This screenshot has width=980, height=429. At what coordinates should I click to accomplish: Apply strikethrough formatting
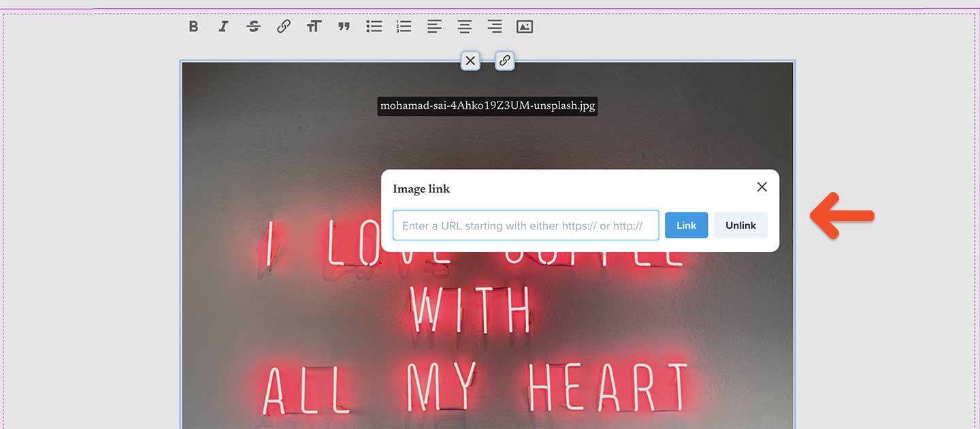coord(253,27)
